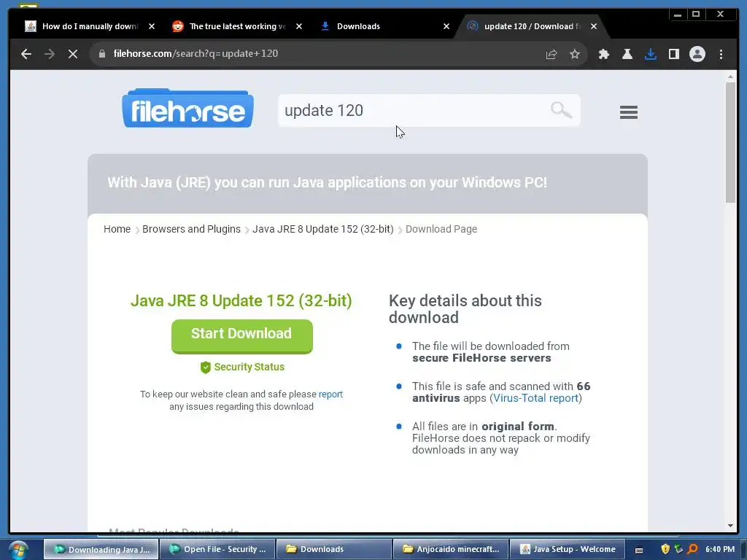The width and height of the screenshot is (747, 560).
Task: Click the forward navigation arrow
Action: click(x=50, y=54)
